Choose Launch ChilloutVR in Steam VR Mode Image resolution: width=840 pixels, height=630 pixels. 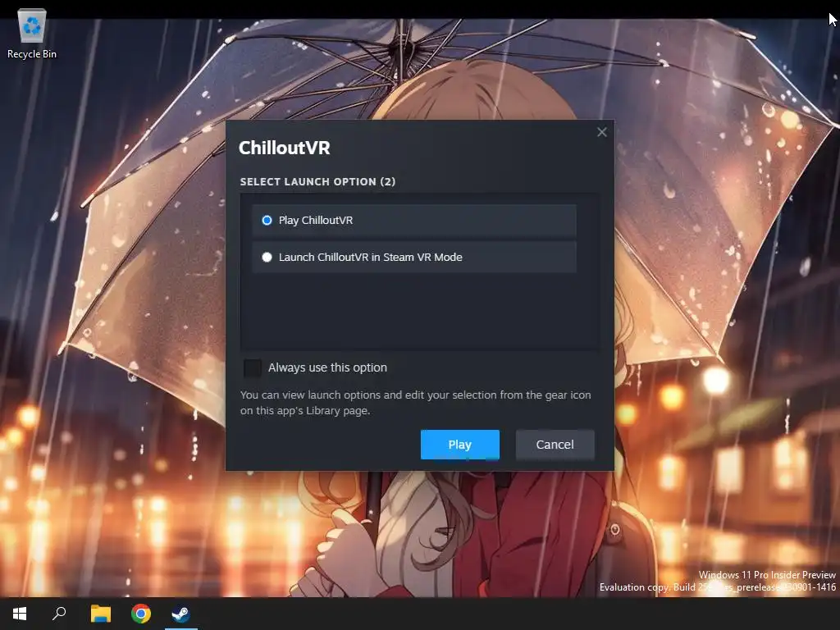(414, 257)
